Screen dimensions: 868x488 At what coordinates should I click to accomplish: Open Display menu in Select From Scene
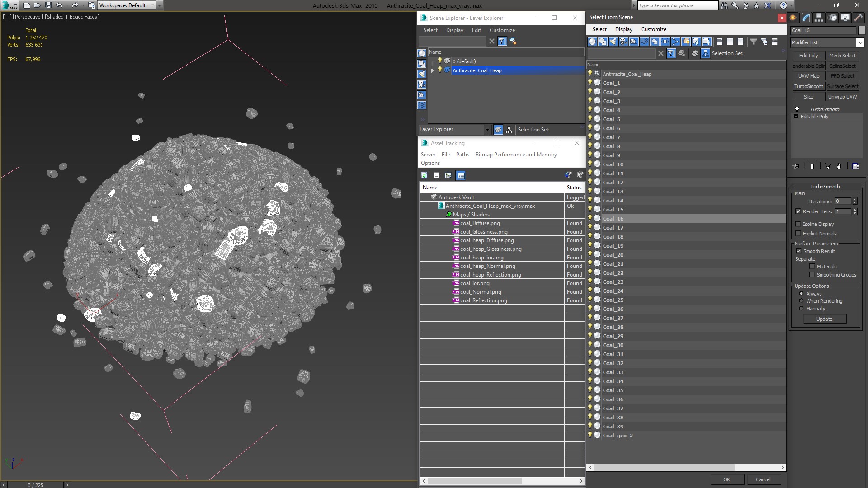pos(623,29)
